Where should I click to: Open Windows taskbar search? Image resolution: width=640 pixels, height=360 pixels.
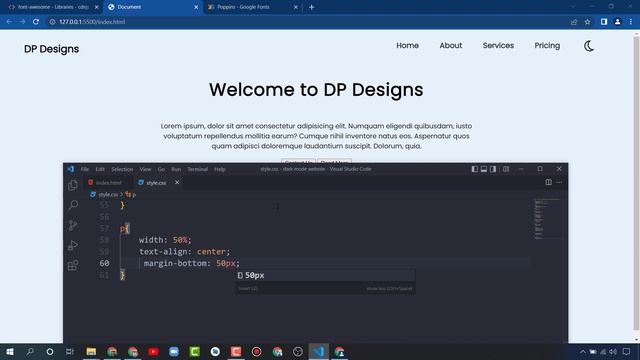click(30, 351)
